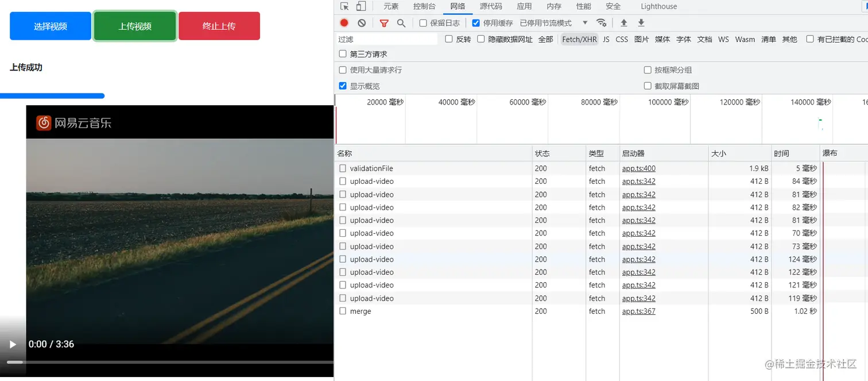
Task: Disable the 停用缓存 checkbox
Action: coord(476,23)
